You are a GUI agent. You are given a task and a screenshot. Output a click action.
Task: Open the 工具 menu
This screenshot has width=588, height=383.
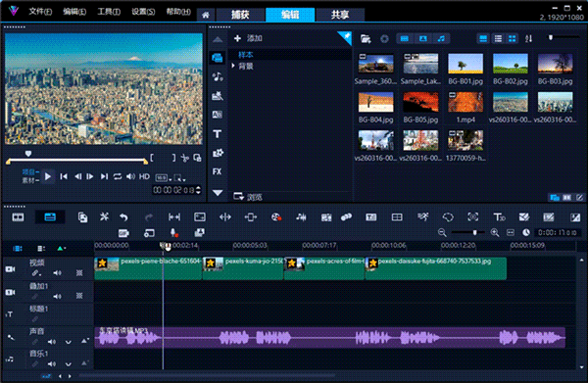click(x=109, y=11)
